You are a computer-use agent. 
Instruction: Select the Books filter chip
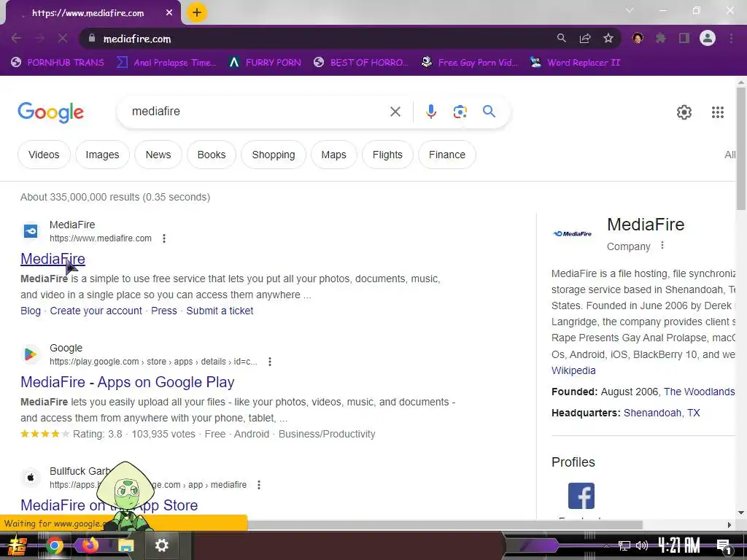tap(212, 155)
